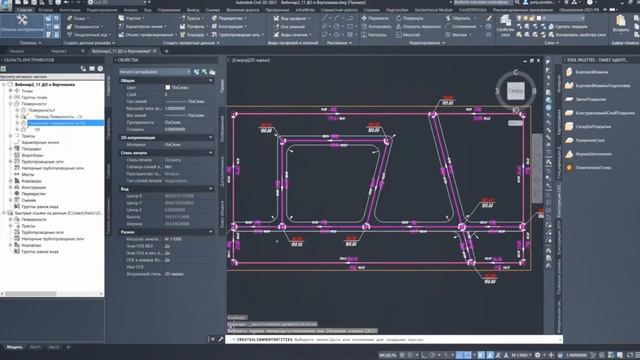Screen dimensions: 640x360
Task: Expand the Редактирование panel dropdown
Action: pos(427,43)
